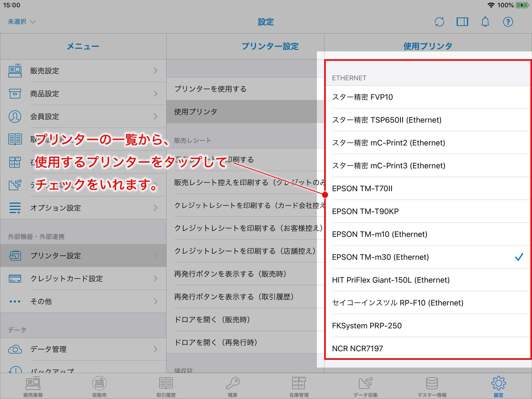Tap the 会員設定 person icon
The height and width of the screenshot is (399, 532).
coord(15,116)
